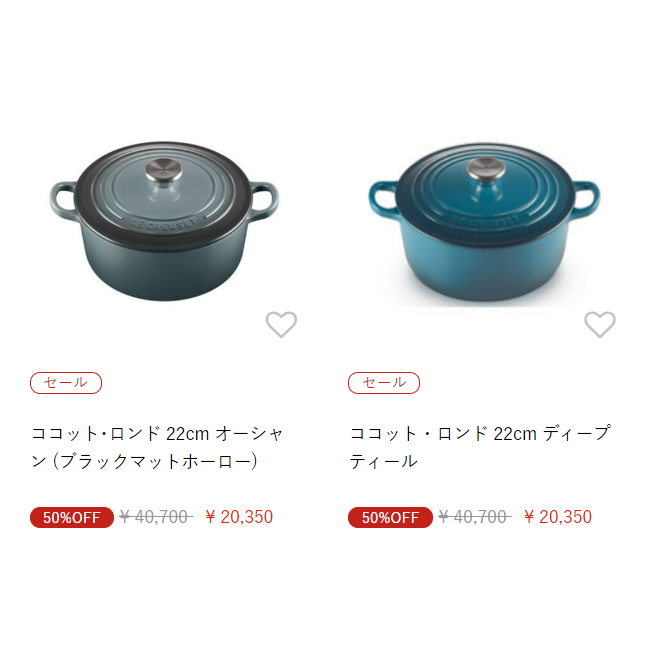Click the right handle of the Deep Teal pot
Image resolution: width=653 pixels, height=653 pixels.
585,197
